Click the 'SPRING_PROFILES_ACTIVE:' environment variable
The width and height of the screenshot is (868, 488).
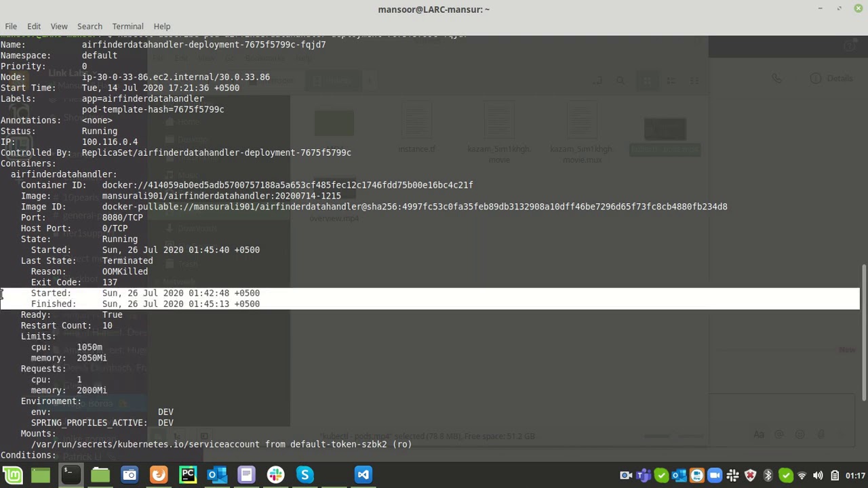click(89, 423)
